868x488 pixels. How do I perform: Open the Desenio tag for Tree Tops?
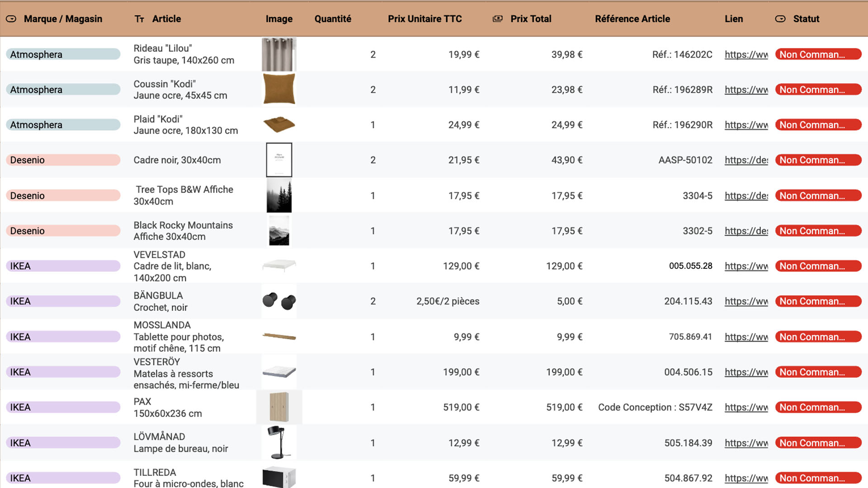pos(63,196)
